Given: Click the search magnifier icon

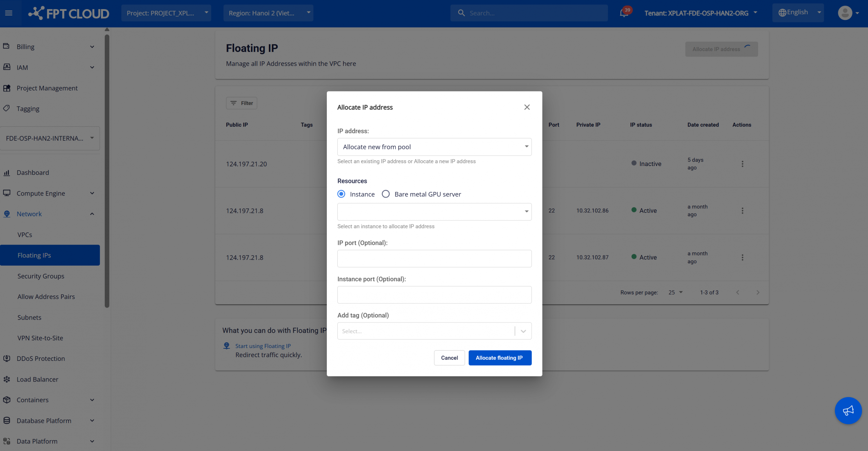Looking at the screenshot, I should point(461,13).
